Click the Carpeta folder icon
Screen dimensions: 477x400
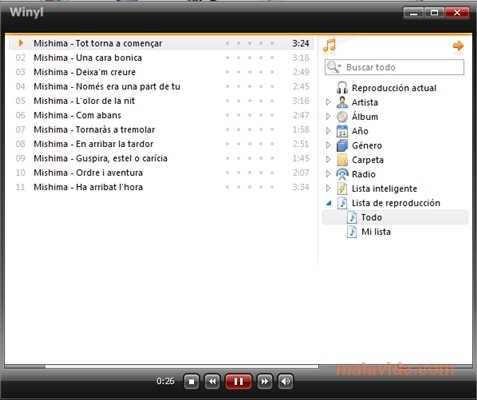tap(342, 160)
